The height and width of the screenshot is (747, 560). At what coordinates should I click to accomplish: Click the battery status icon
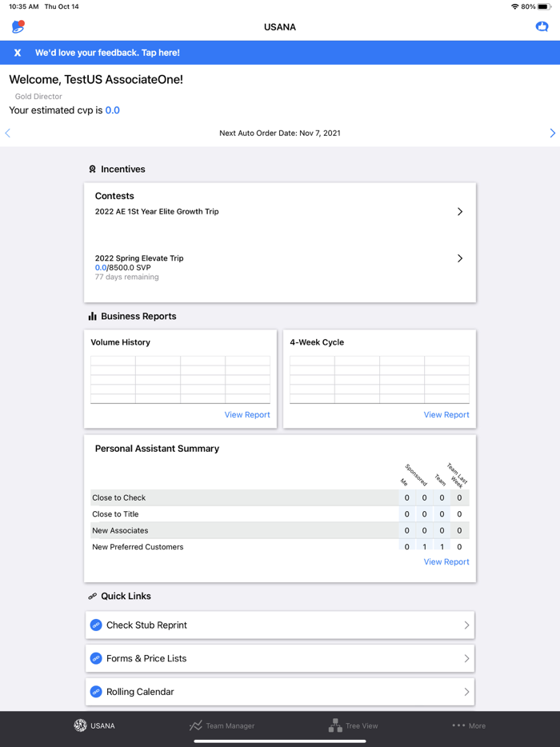[x=544, y=6]
